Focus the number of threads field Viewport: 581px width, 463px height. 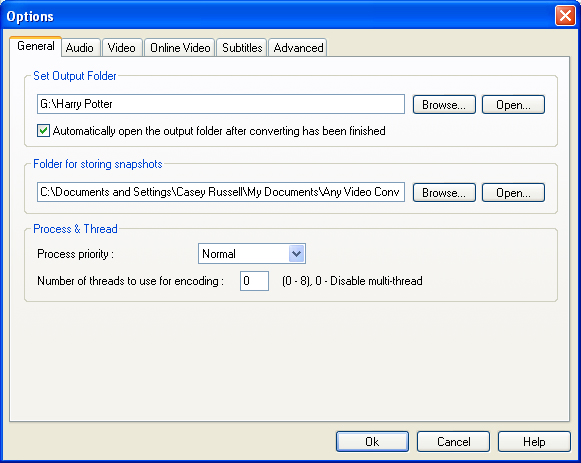point(254,281)
